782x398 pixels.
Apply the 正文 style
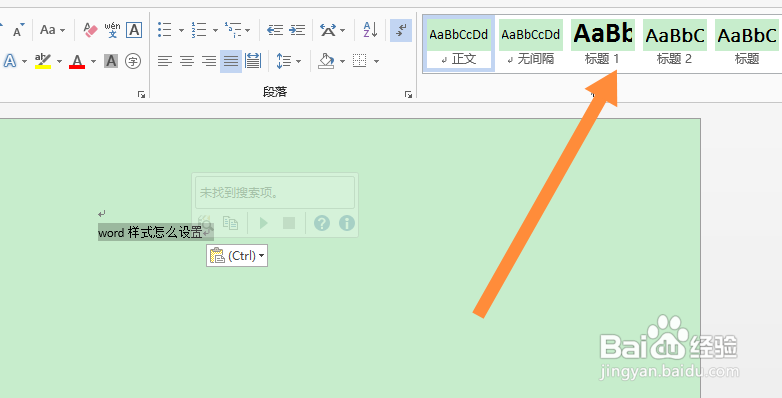pos(459,43)
